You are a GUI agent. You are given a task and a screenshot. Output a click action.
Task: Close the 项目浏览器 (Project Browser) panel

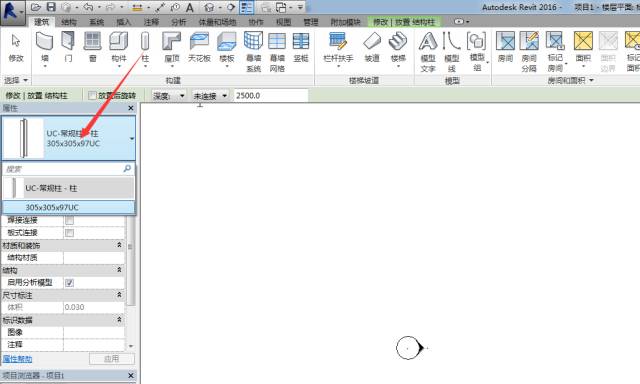(x=131, y=375)
